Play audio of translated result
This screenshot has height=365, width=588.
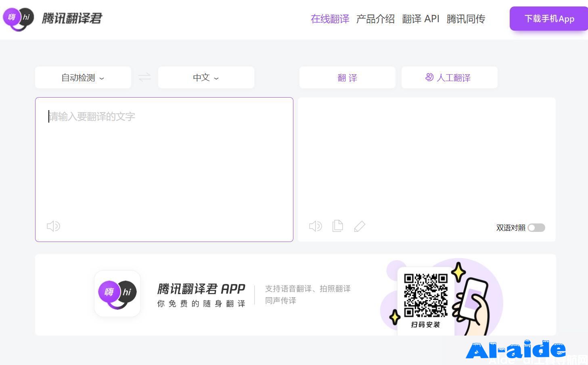316,226
